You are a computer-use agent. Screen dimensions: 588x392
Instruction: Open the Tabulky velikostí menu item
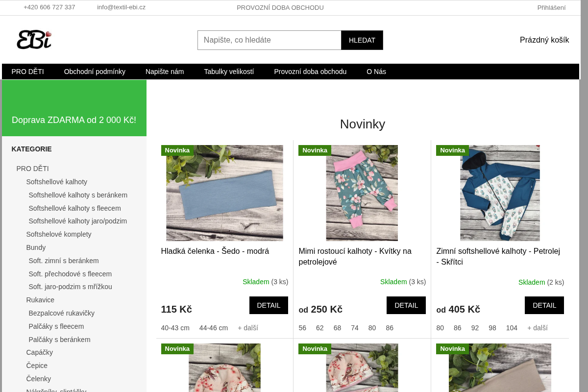point(229,72)
